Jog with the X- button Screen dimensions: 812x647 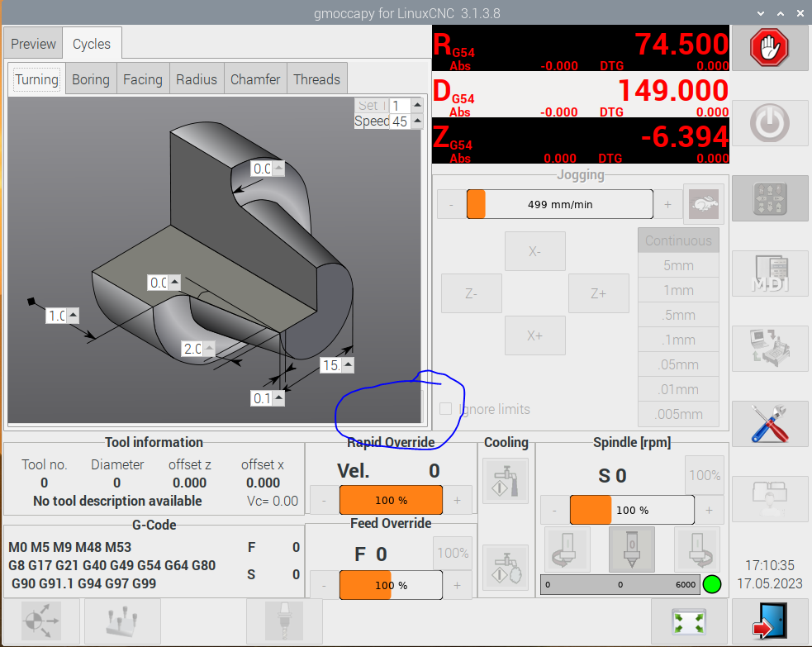tap(535, 251)
